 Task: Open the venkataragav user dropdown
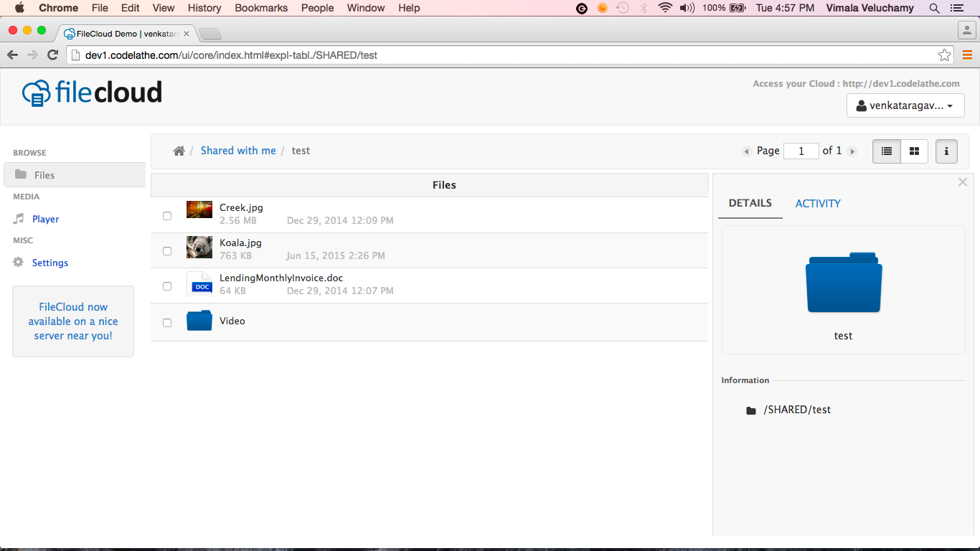pos(905,105)
